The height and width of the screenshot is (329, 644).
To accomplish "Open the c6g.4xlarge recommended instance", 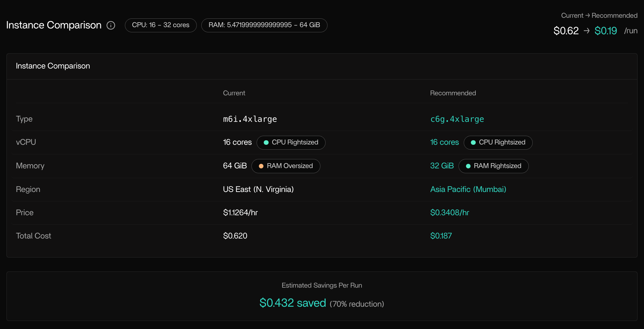I will click(x=457, y=119).
